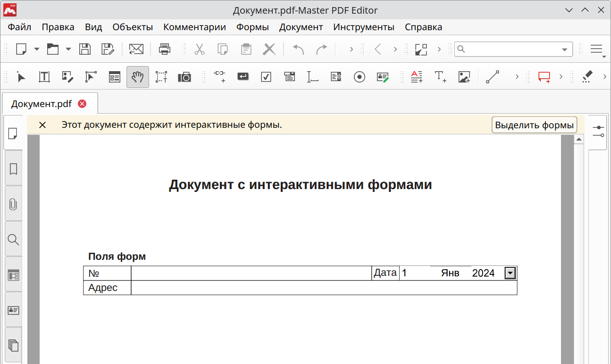Open the Справка menu
The image size is (611, 364).
(x=423, y=27)
